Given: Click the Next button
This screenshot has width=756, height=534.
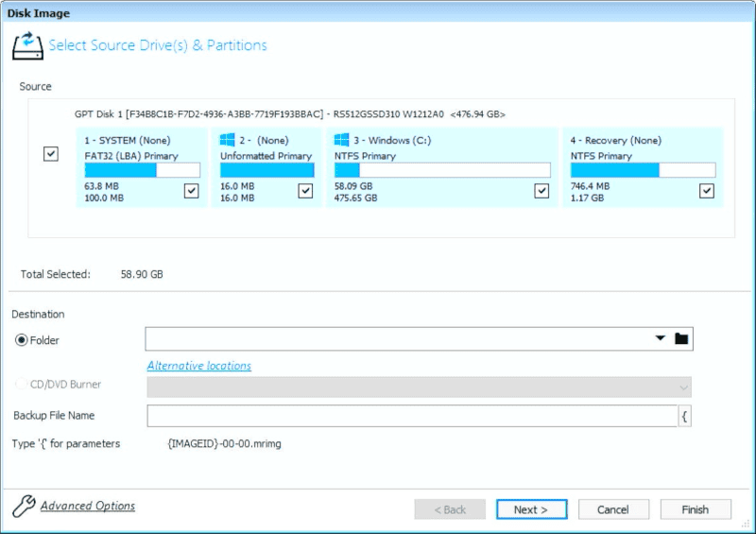Looking at the screenshot, I should click(531, 509).
